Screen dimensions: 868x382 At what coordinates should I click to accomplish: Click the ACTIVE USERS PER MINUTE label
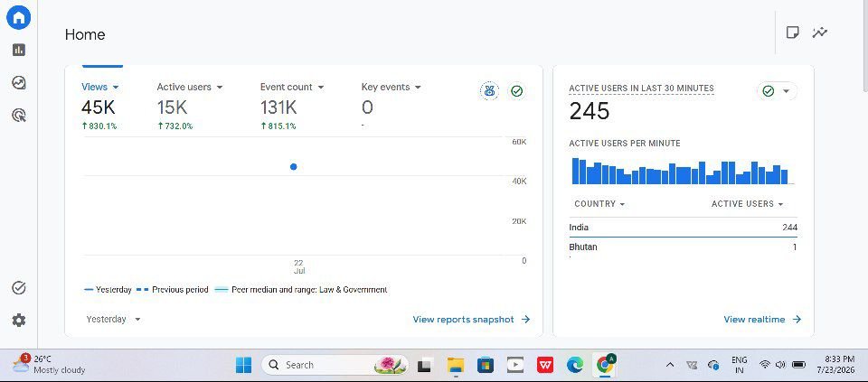click(x=625, y=144)
